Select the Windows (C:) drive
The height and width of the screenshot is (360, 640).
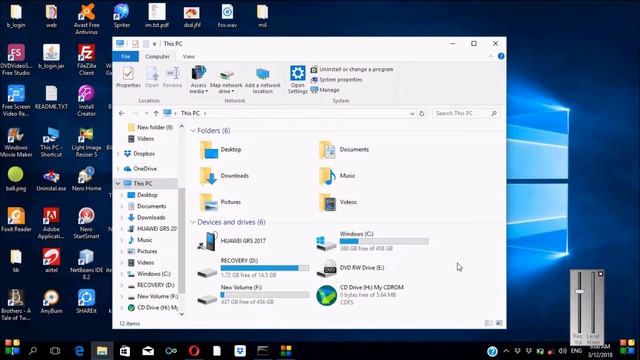point(372,241)
